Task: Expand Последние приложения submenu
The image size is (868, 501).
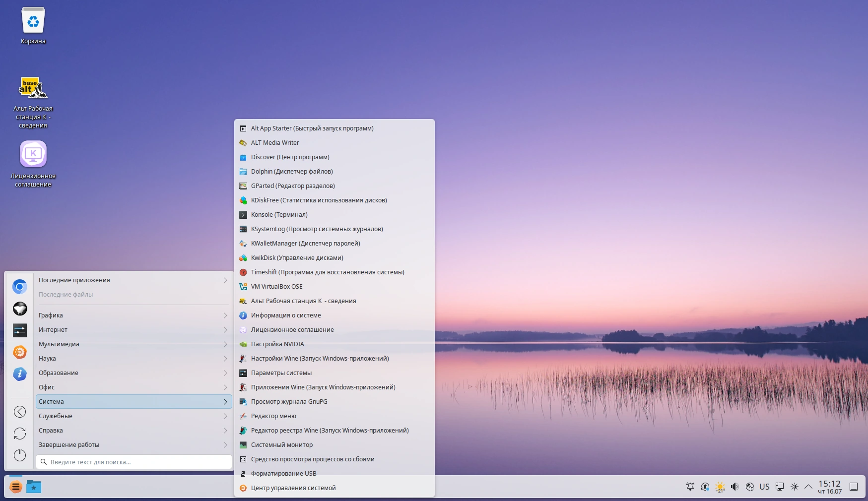Action: click(x=134, y=280)
